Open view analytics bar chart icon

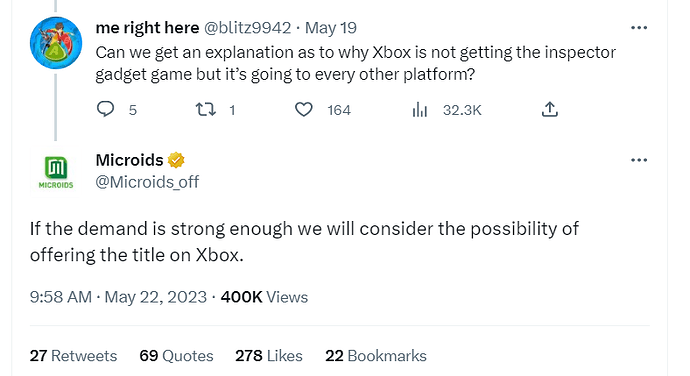tap(420, 110)
